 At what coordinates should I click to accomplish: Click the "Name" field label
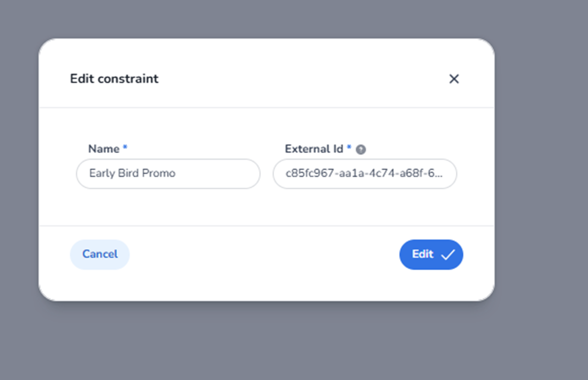point(104,149)
